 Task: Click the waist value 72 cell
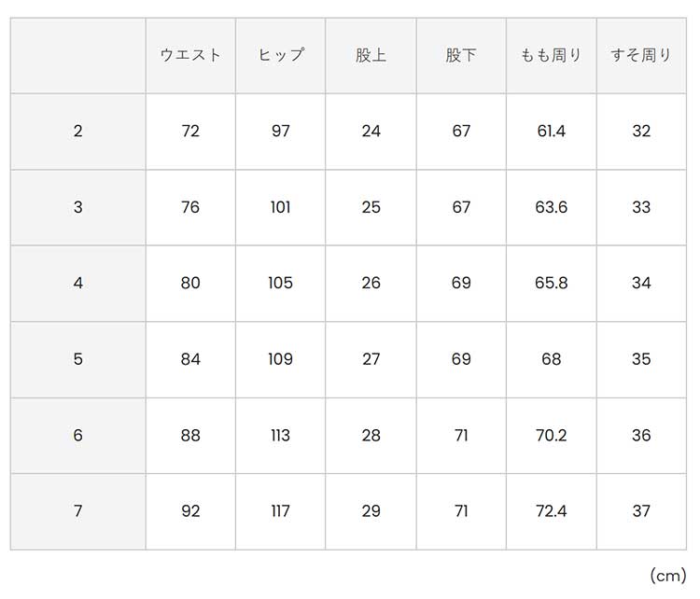pyautogui.click(x=190, y=132)
